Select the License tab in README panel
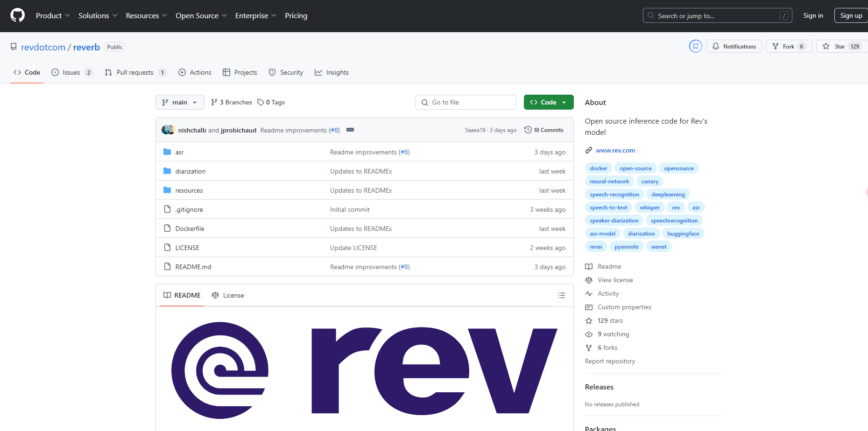868x431 pixels. (228, 295)
